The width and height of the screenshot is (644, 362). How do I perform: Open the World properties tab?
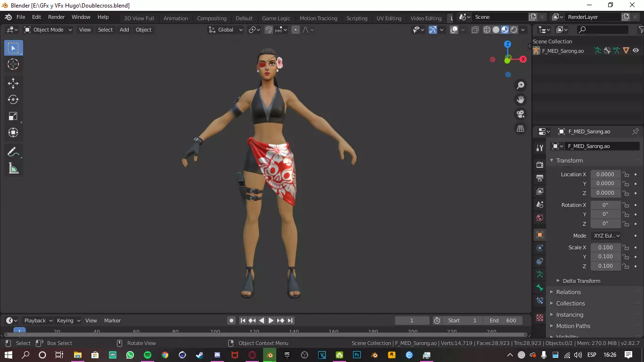point(540,218)
